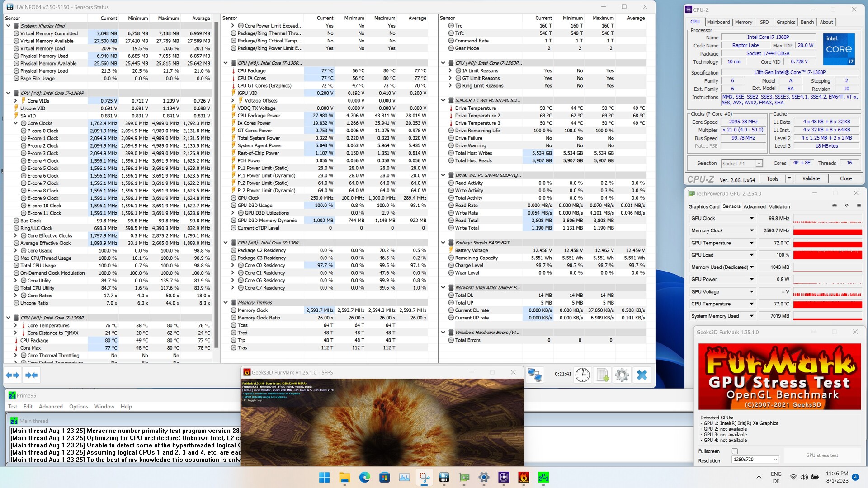Click the network remote monitor icon
Viewport: 868px width, 488px height.
pos(535,375)
